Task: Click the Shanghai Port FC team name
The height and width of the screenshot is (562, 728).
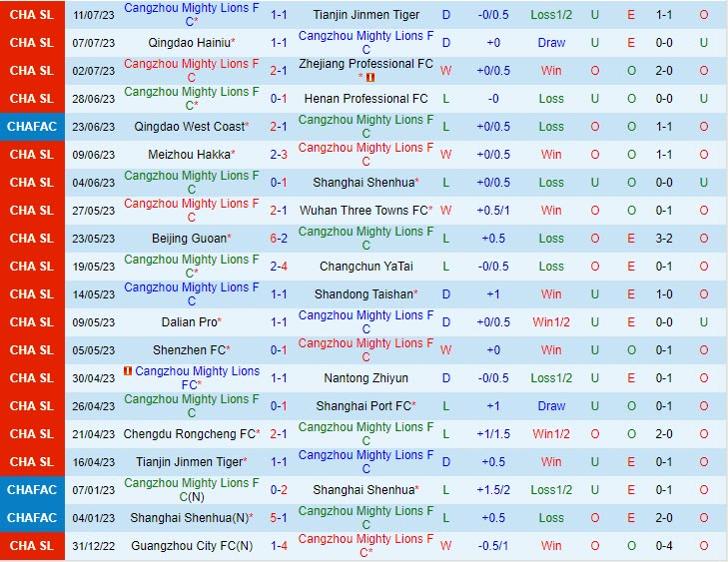Action: coord(364,406)
